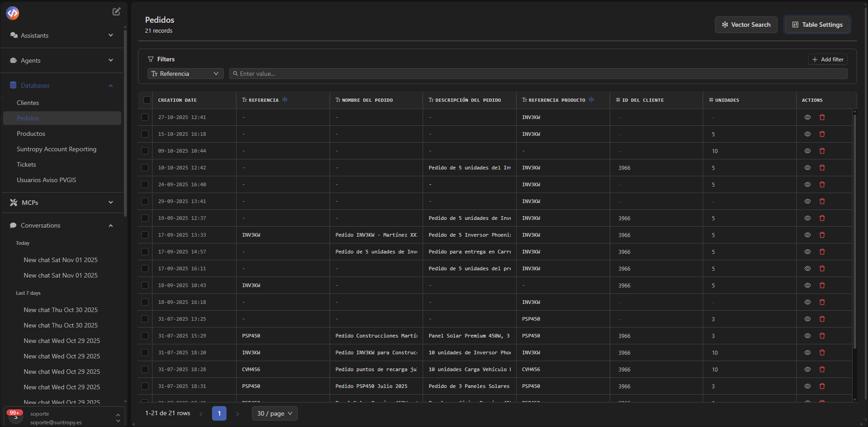Screen dimensions: 868x427
Task: Delete record dated 15-10-2025 16:18
Action: (822, 134)
